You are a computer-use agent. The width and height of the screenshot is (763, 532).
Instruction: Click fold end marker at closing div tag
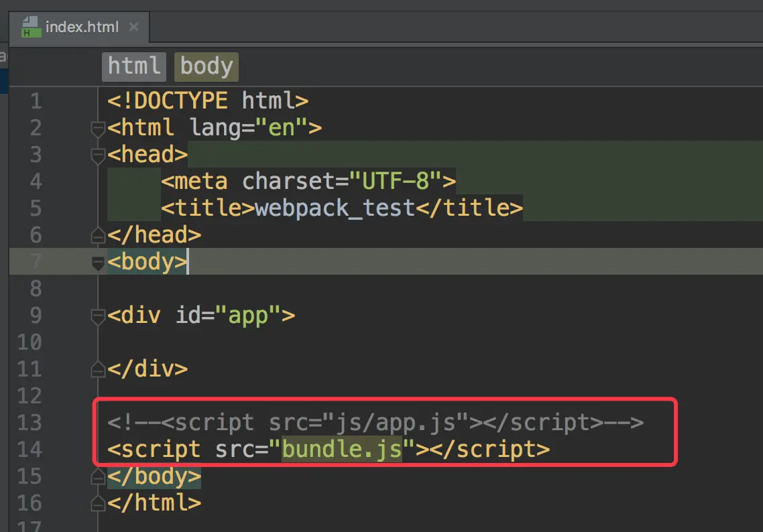pyautogui.click(x=98, y=370)
